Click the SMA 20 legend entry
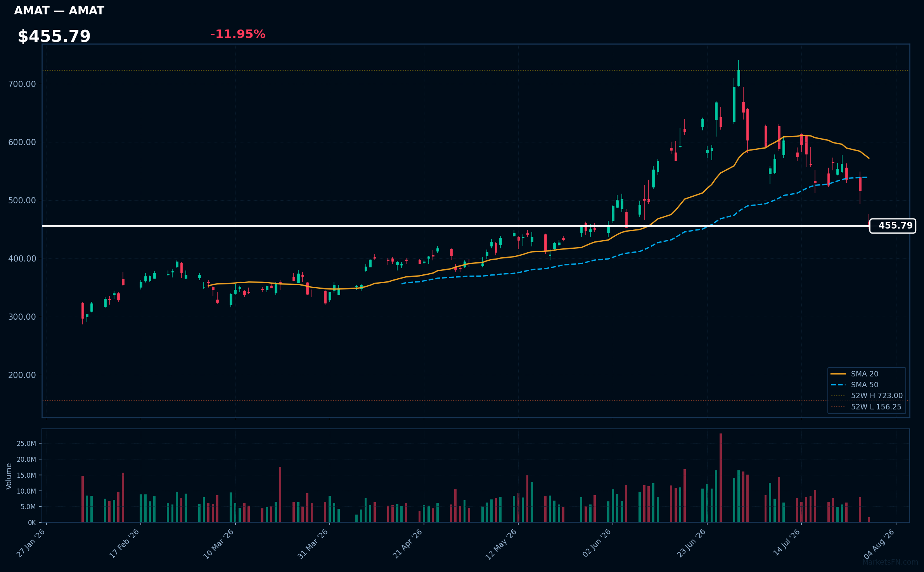924x572 pixels. (x=855, y=374)
